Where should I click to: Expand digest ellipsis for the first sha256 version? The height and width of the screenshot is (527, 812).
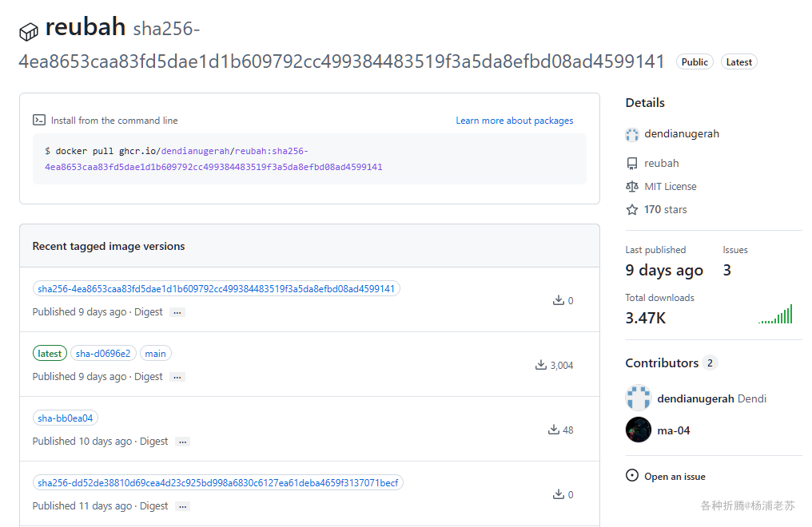click(x=177, y=312)
